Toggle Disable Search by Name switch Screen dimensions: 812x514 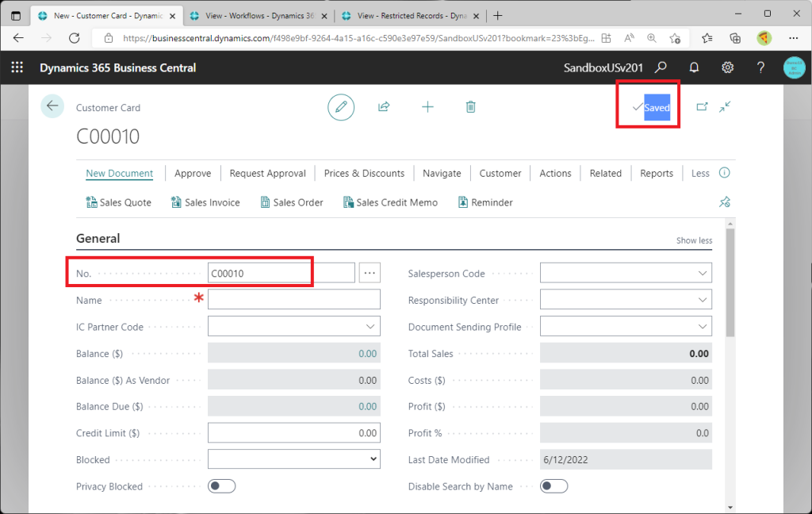553,486
